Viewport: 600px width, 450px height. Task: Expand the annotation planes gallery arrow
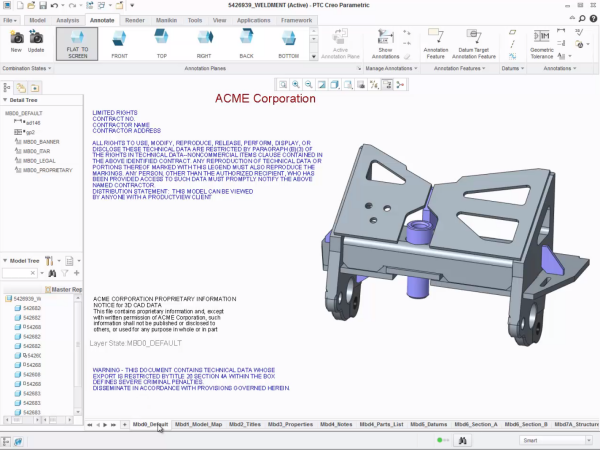tap(314, 57)
